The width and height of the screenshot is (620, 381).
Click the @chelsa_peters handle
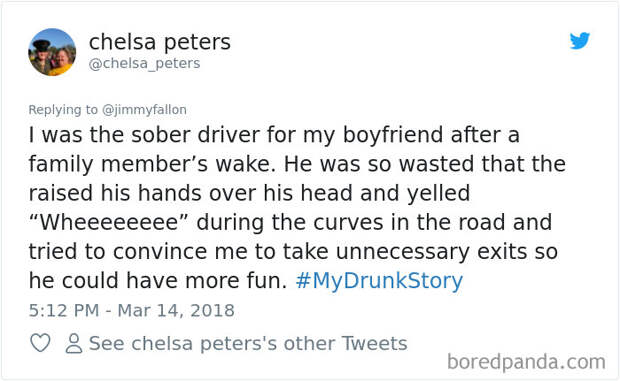click(x=144, y=63)
